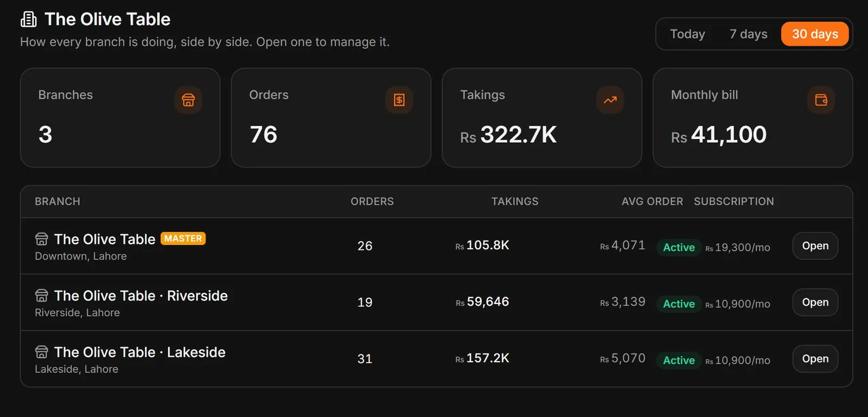Click the BRANCH column header
The image size is (868, 417).
pyautogui.click(x=58, y=201)
